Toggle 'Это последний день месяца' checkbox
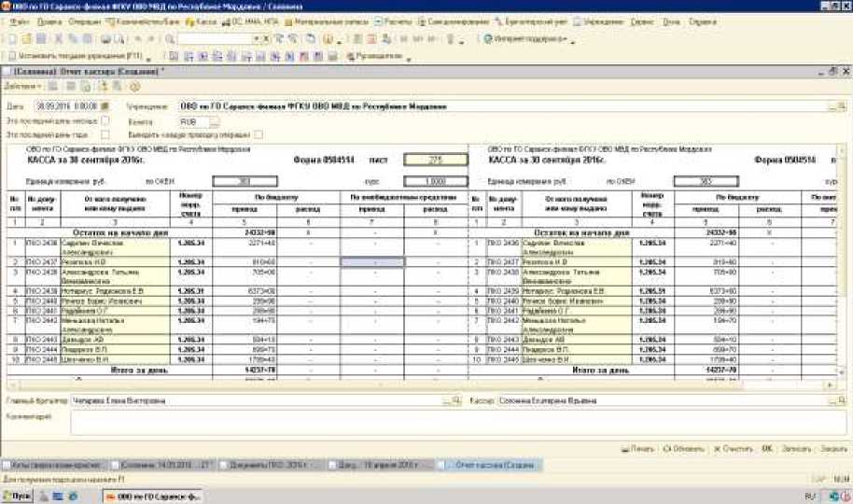 tap(105, 121)
